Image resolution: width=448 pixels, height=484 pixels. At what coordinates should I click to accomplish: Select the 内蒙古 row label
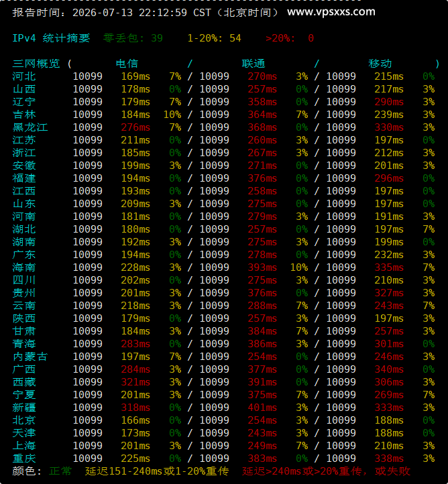[30, 357]
